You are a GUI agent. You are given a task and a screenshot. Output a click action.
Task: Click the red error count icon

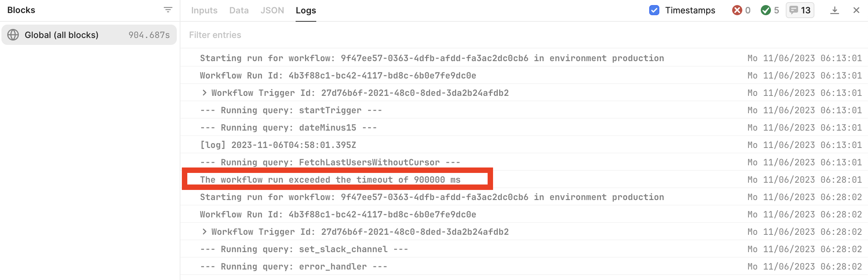click(x=737, y=10)
